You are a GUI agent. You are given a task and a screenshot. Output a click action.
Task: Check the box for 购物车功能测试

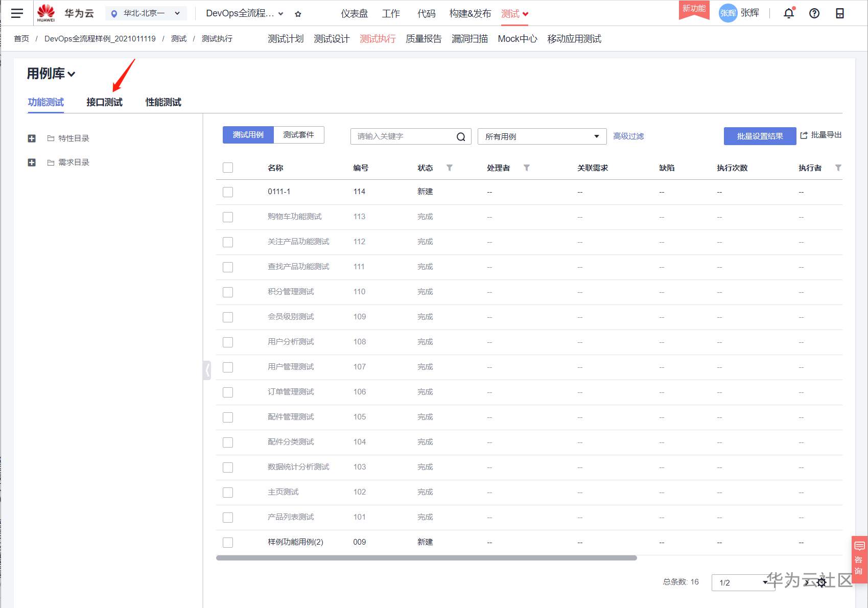(228, 217)
